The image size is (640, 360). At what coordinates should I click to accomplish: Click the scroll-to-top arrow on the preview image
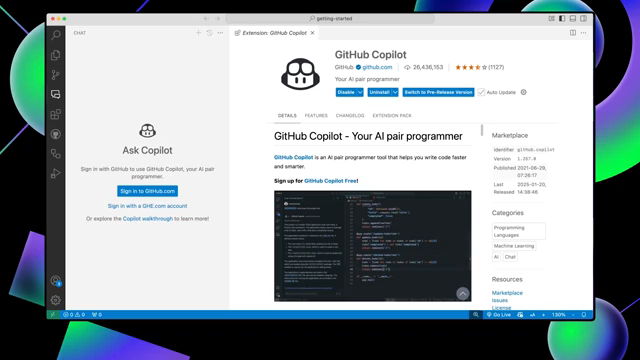(x=462, y=293)
